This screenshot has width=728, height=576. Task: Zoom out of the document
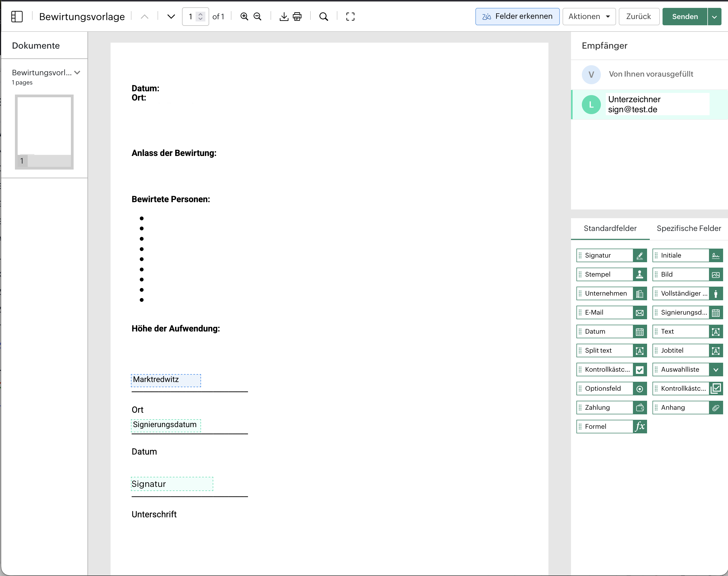pos(257,17)
